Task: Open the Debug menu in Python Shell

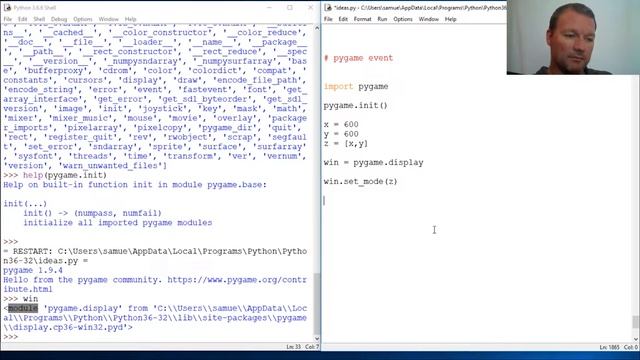Action: (x=59, y=19)
